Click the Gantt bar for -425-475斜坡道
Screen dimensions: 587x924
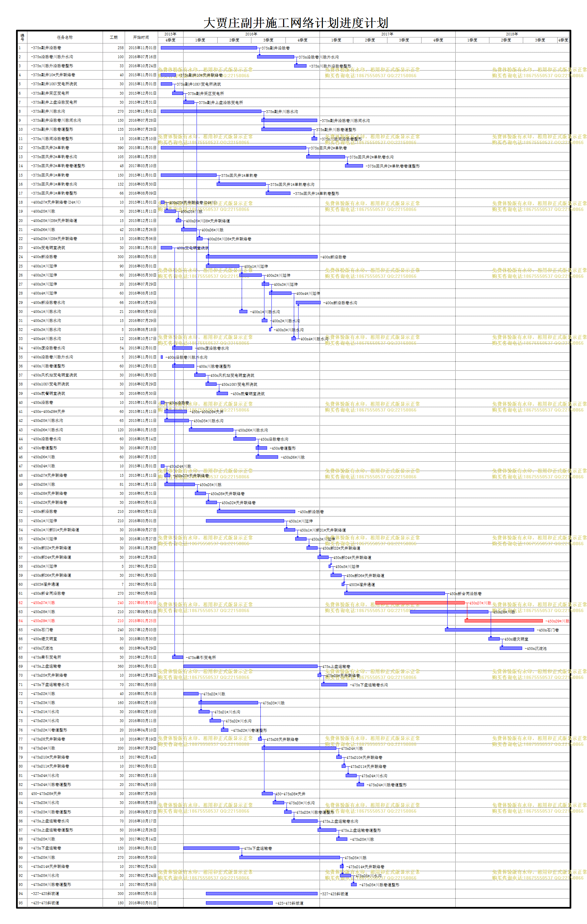coord(239,903)
